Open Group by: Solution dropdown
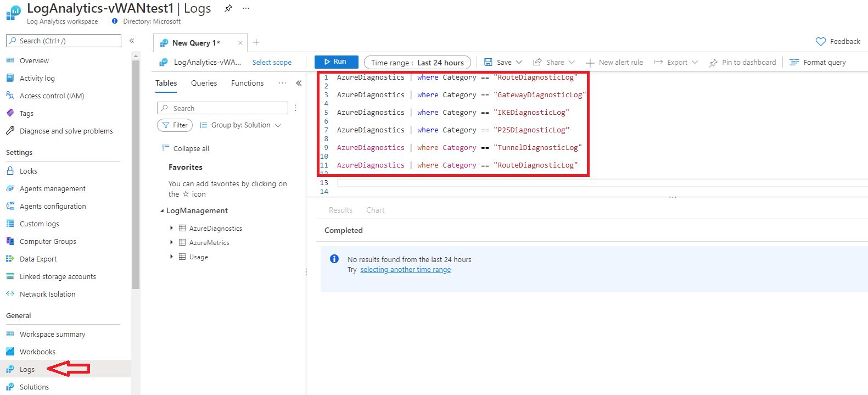This screenshot has width=868, height=395. pyautogui.click(x=240, y=125)
